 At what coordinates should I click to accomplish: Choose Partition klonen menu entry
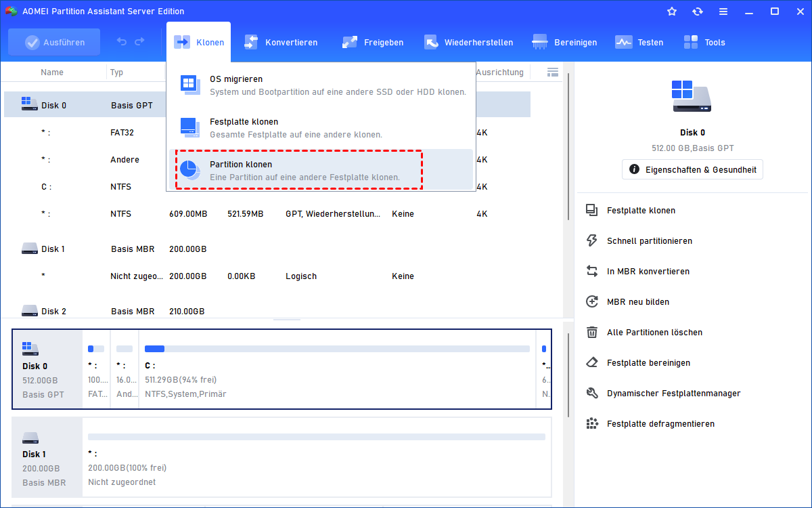(321, 170)
